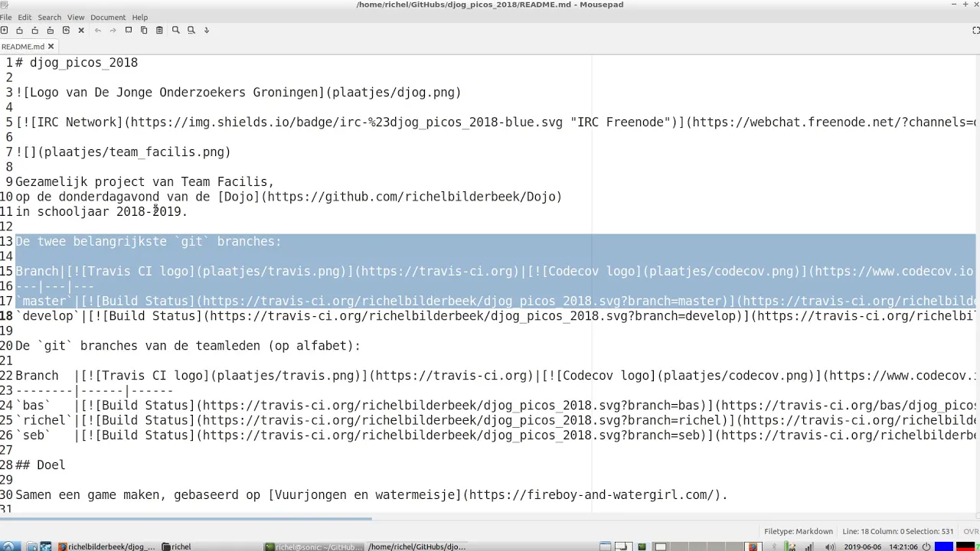This screenshot has height=551, width=980.
Task: Click the Filetype: Markdown status entry
Action: [798, 531]
